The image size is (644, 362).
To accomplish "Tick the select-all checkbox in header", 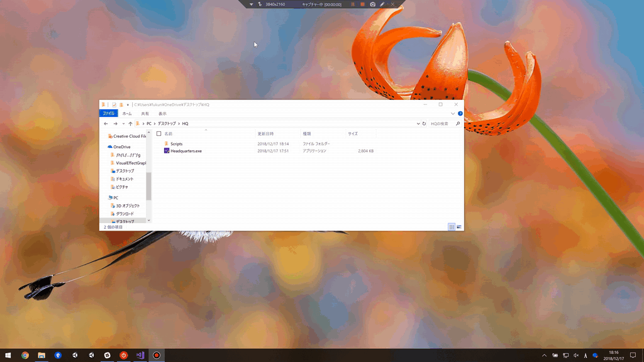I will point(159,134).
